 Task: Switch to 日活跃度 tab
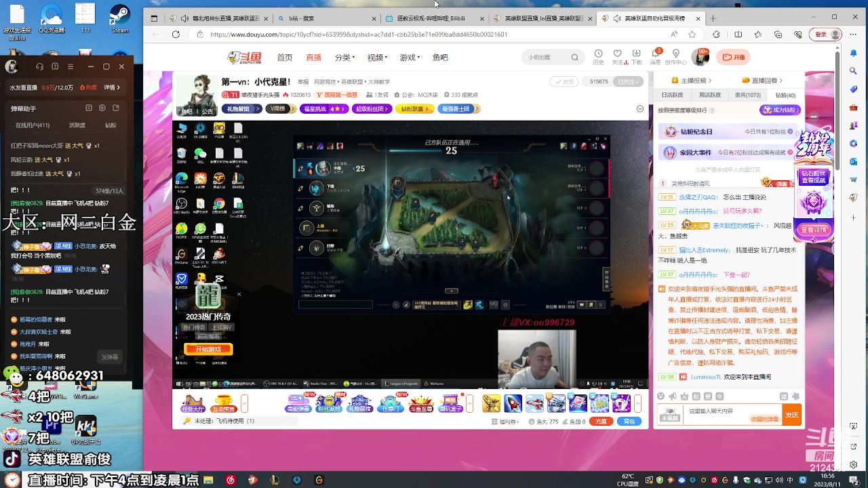[672, 95]
